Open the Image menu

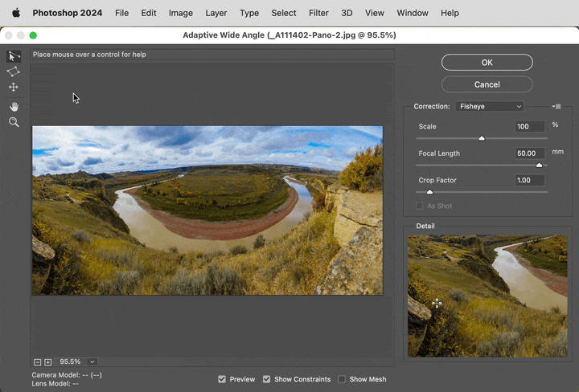pyautogui.click(x=181, y=14)
